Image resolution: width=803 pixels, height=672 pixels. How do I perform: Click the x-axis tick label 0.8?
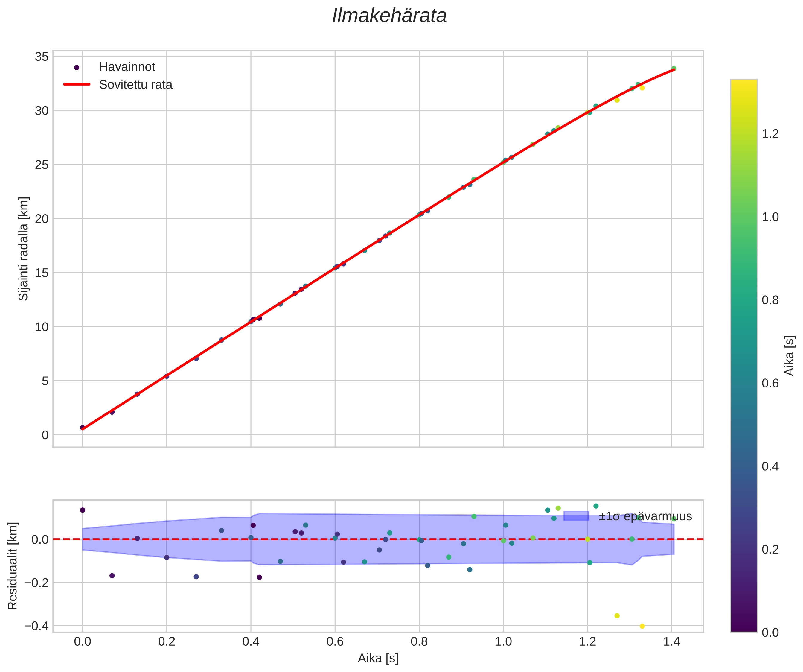(x=419, y=642)
